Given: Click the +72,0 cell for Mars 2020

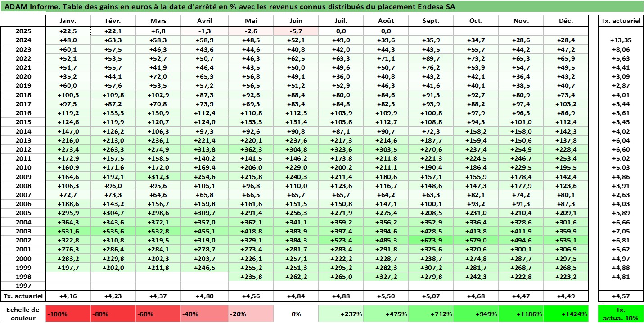Looking at the screenshot, I should click(158, 76).
